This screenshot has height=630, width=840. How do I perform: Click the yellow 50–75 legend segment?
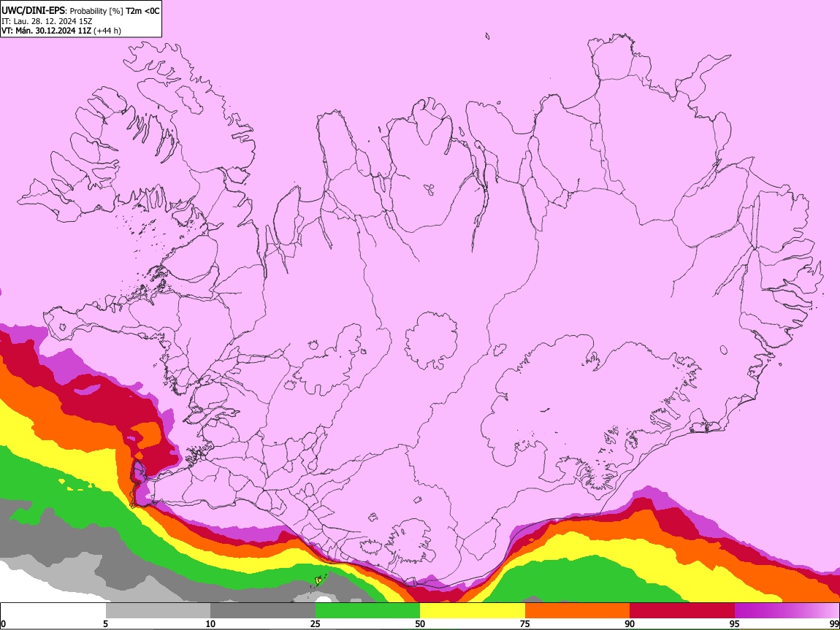click(x=473, y=611)
